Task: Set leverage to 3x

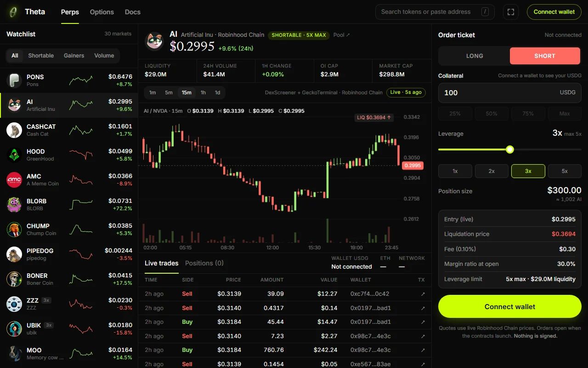Action: click(x=528, y=171)
